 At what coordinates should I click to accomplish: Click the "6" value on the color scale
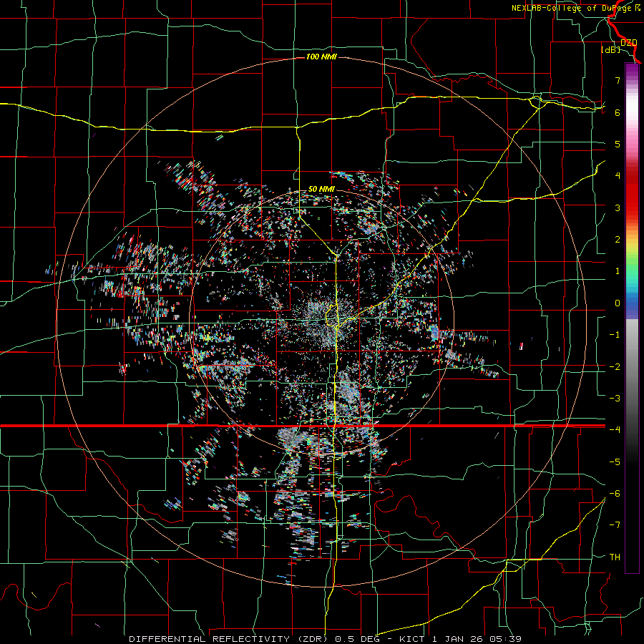click(x=618, y=112)
